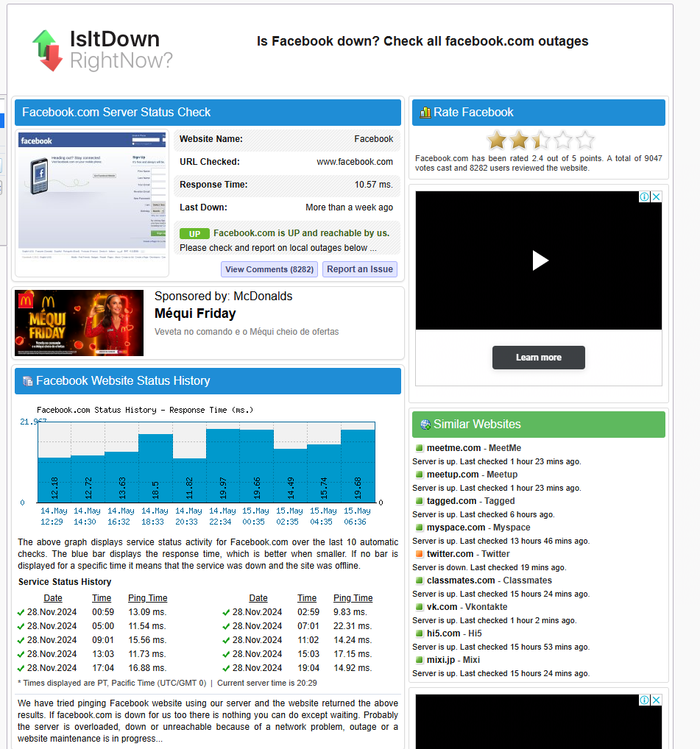Click the 10.57 ms. response time value
Image resolution: width=700 pixels, height=749 pixels.
point(374,185)
